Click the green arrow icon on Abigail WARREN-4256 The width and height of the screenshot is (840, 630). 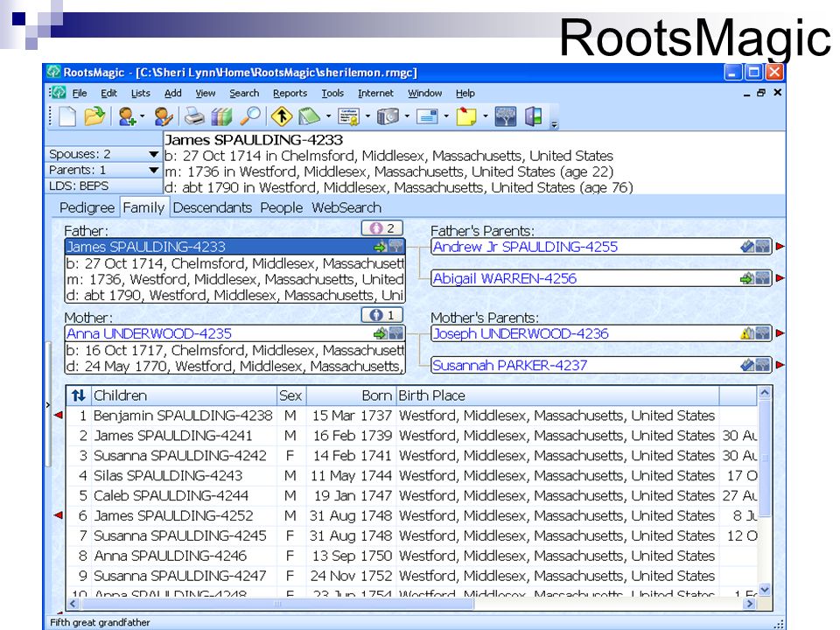pyautogui.click(x=746, y=278)
